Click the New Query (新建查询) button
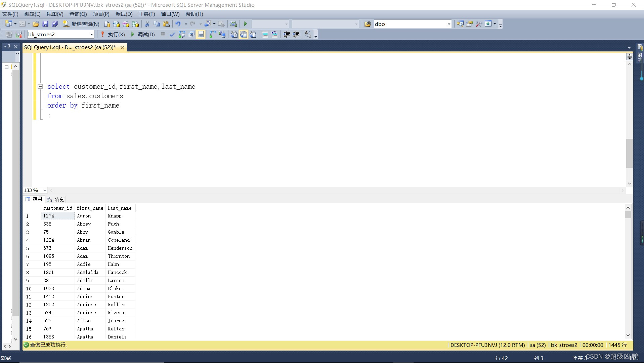This screenshot has width=644, height=363. coord(81,24)
